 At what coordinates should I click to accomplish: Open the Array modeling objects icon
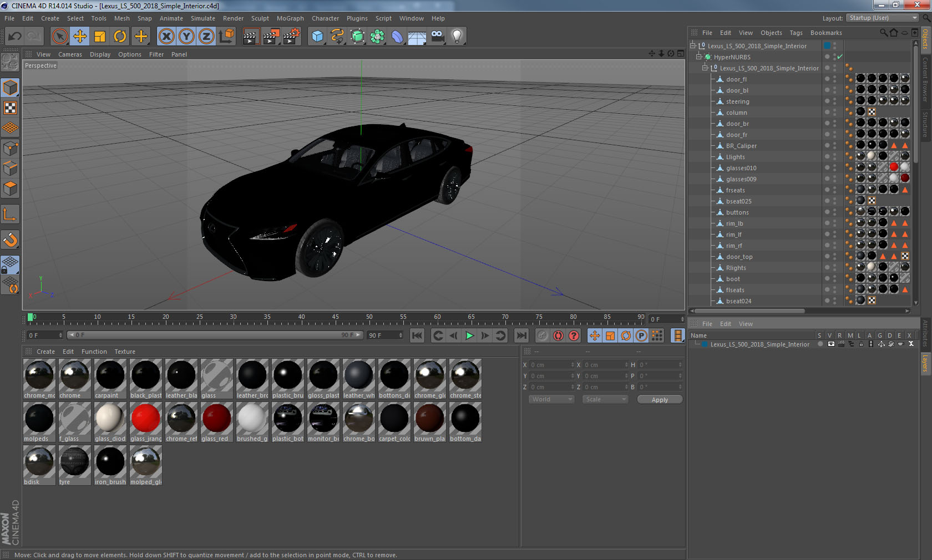(x=377, y=37)
